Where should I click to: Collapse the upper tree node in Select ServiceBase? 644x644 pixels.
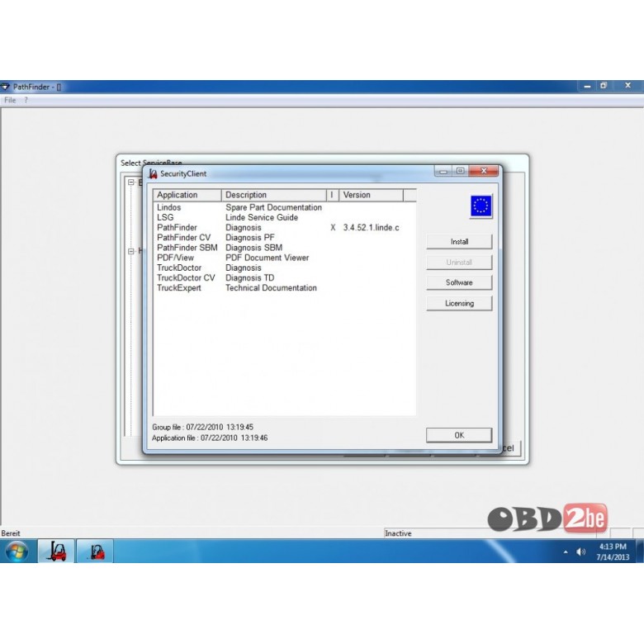click(131, 182)
